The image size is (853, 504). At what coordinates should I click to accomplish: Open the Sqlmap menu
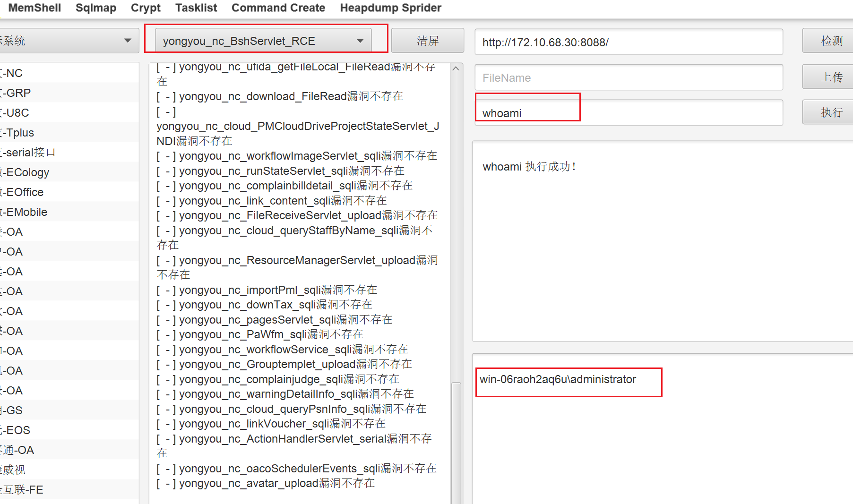click(96, 8)
